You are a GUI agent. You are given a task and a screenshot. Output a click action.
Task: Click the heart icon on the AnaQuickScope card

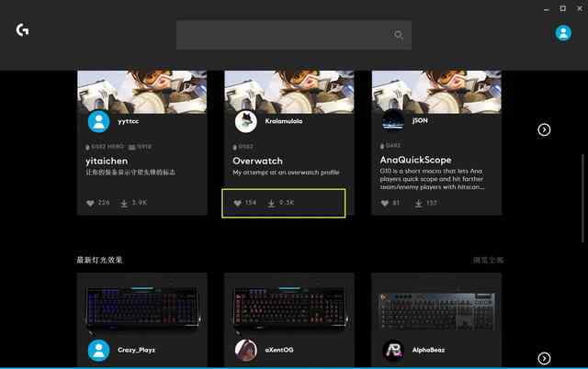(385, 204)
